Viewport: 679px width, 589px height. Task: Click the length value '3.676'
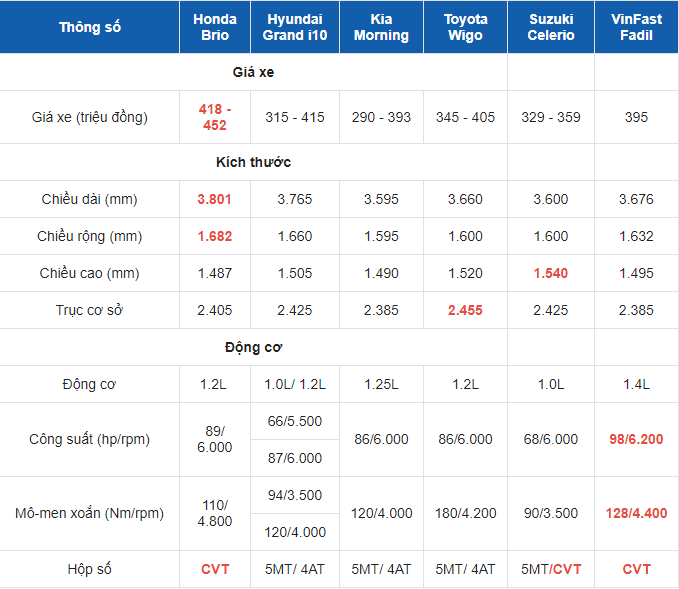click(636, 199)
